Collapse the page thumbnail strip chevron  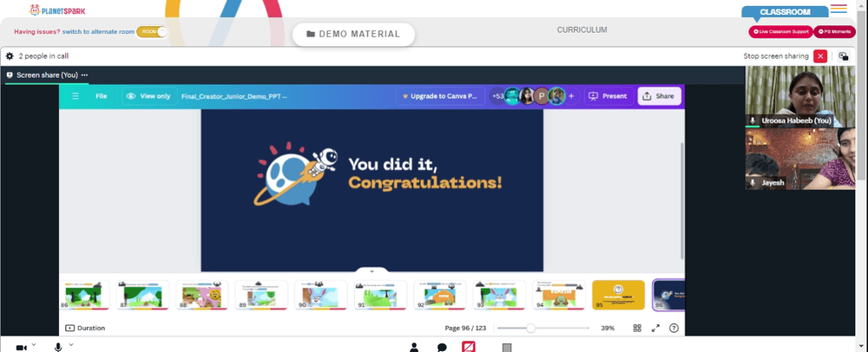(372, 271)
